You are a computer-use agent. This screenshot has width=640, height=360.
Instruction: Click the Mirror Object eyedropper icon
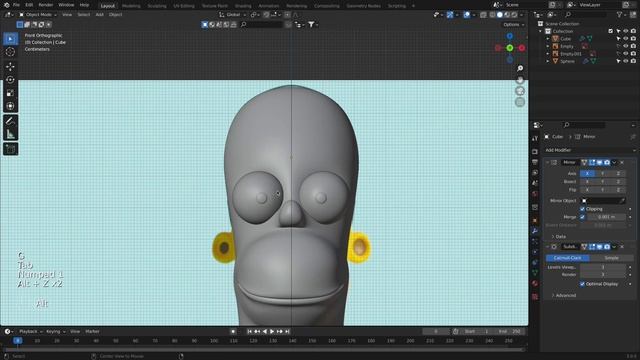[622, 201]
